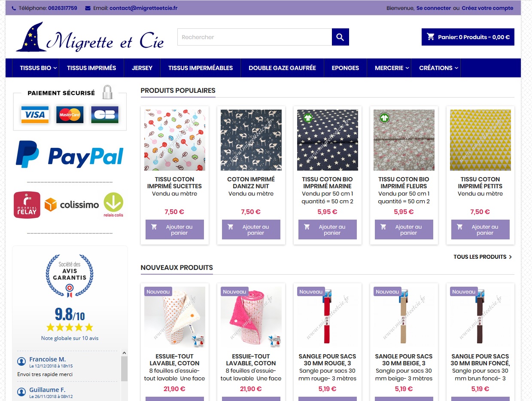Click Créez votre compte link
The height and width of the screenshot is (401, 532).
click(487, 8)
